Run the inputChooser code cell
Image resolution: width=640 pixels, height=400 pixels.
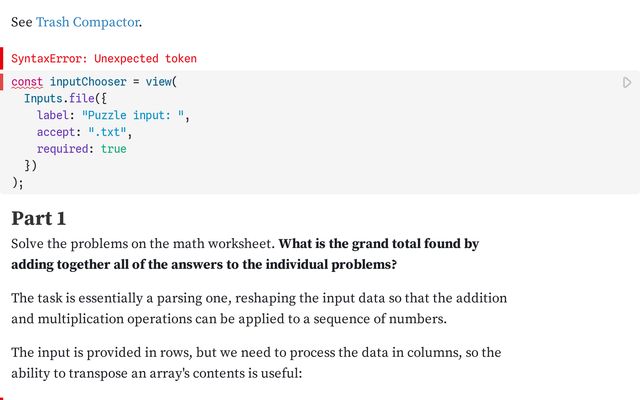click(627, 82)
